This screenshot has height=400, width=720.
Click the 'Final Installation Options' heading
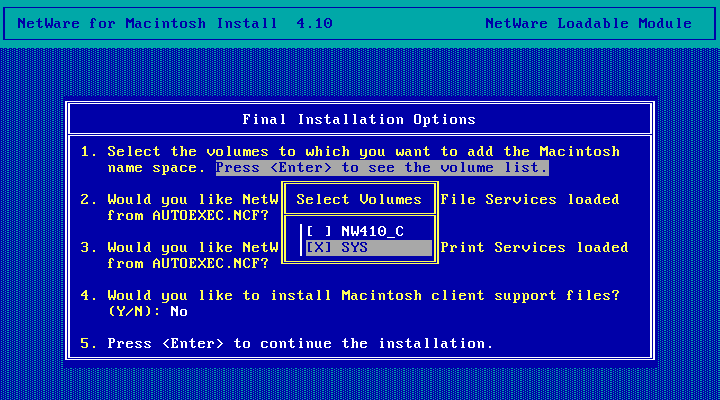coord(359,119)
